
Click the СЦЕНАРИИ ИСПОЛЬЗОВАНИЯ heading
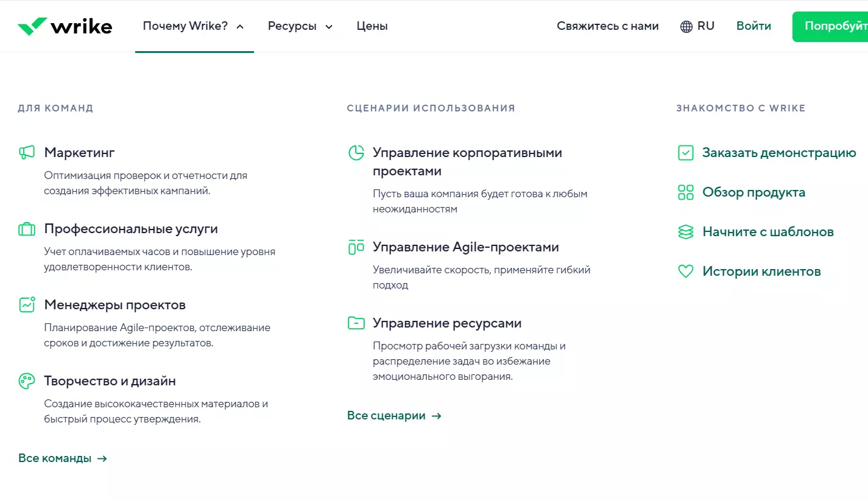click(x=431, y=108)
